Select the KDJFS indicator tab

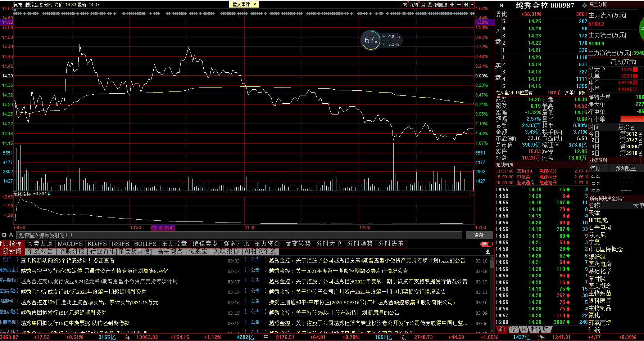pyautogui.click(x=97, y=244)
